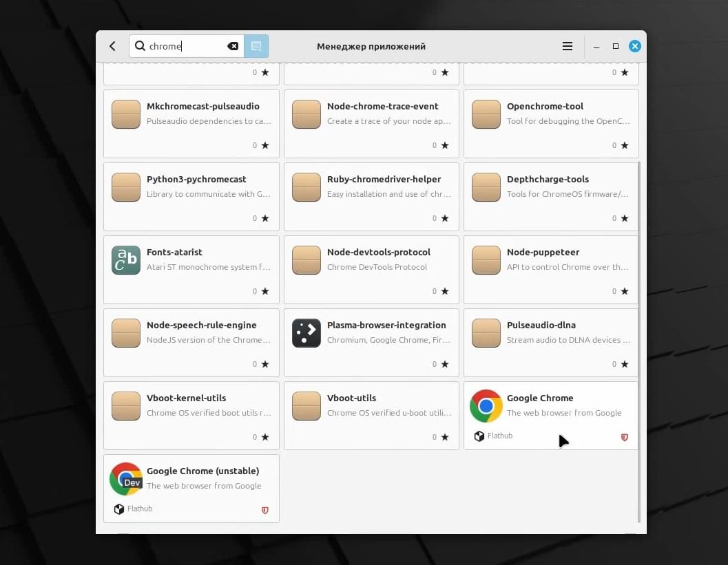Click the Vboot-utils package icon
This screenshot has height=565, width=728.
[x=306, y=406]
